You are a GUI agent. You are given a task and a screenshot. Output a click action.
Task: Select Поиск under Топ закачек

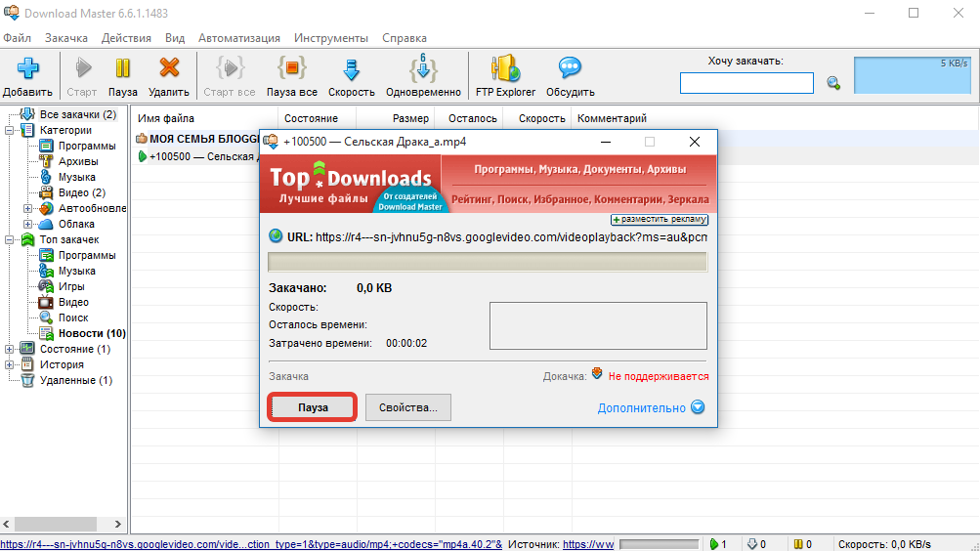point(73,318)
